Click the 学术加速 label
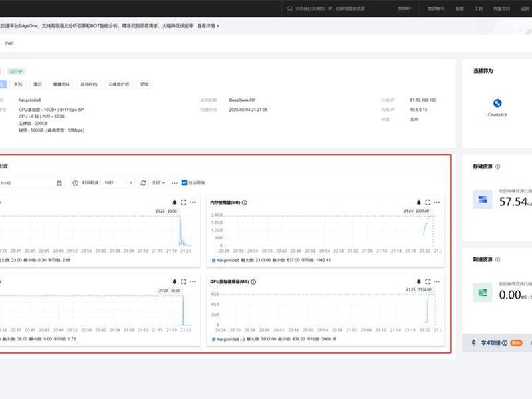 point(491,343)
